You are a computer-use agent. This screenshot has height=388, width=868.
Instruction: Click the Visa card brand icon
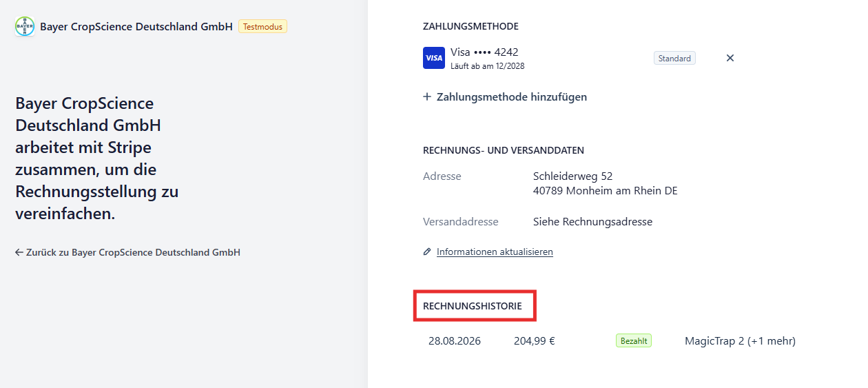click(434, 58)
